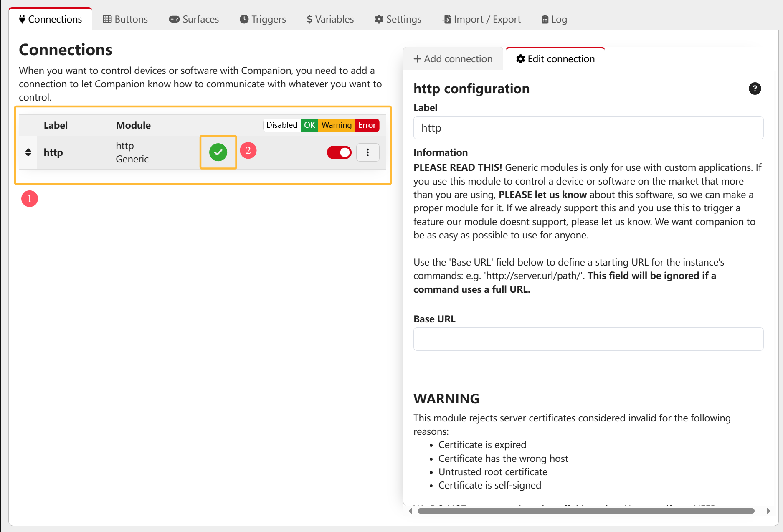The height and width of the screenshot is (532, 783).
Task: Open the three-dot menu for http connection
Action: tap(367, 152)
